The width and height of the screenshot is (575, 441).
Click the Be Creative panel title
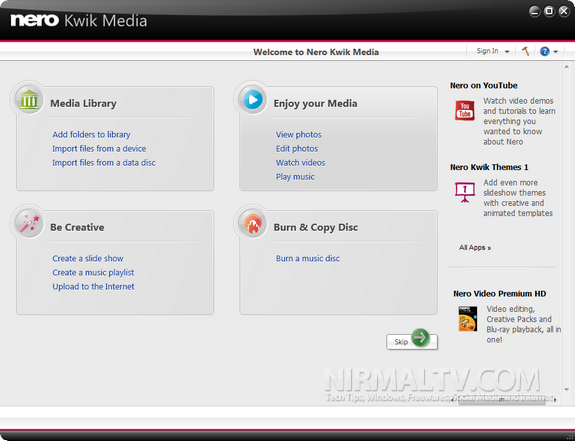77,227
